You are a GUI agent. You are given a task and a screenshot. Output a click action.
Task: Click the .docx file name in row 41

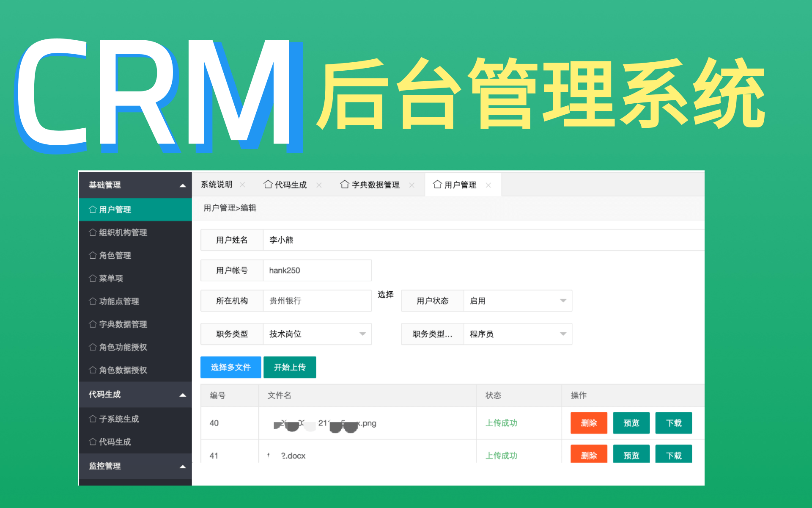coord(286,456)
